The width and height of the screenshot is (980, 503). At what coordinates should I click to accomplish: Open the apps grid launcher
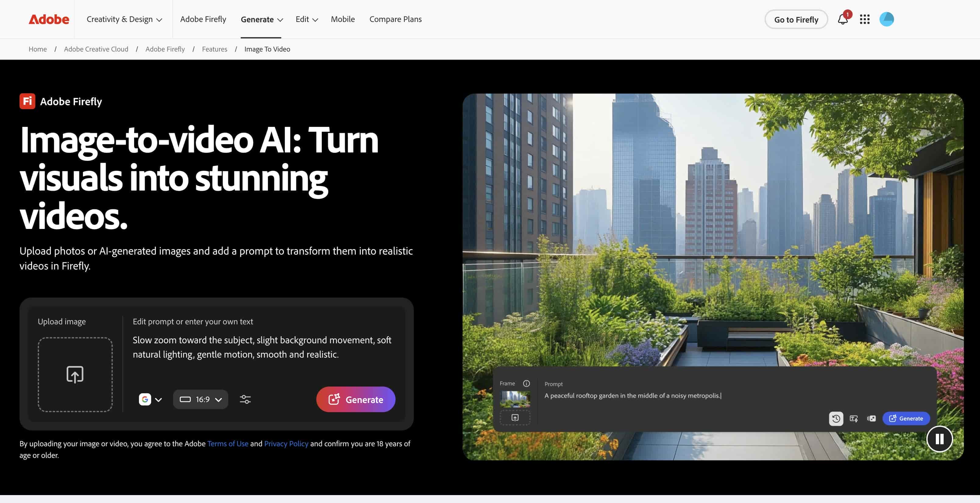pyautogui.click(x=865, y=20)
